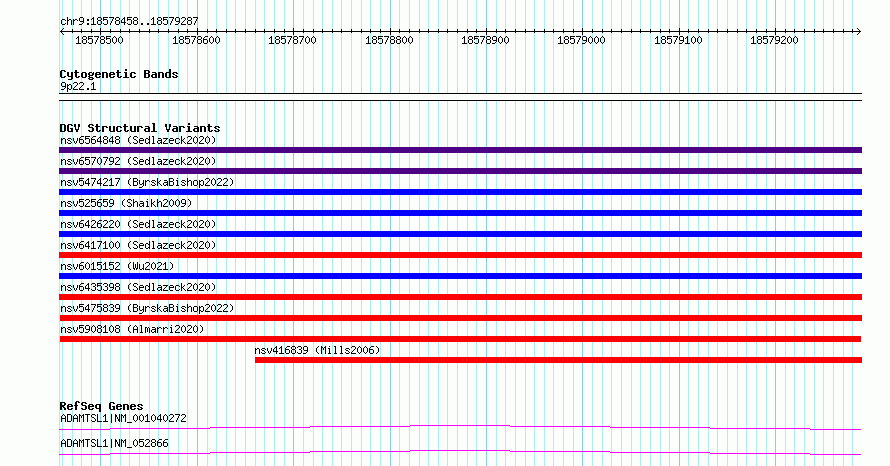Open variant label nsv6435398 (Sedlazeck2020)
The height and width of the screenshot is (466, 890).
coord(138,287)
